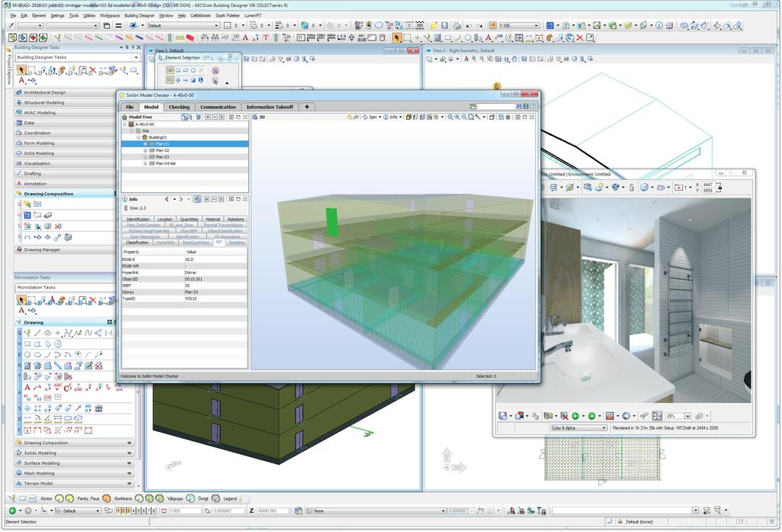Expand the Plan 03 tree node
Screen dimensions: 782x532
pyautogui.click(x=145, y=157)
